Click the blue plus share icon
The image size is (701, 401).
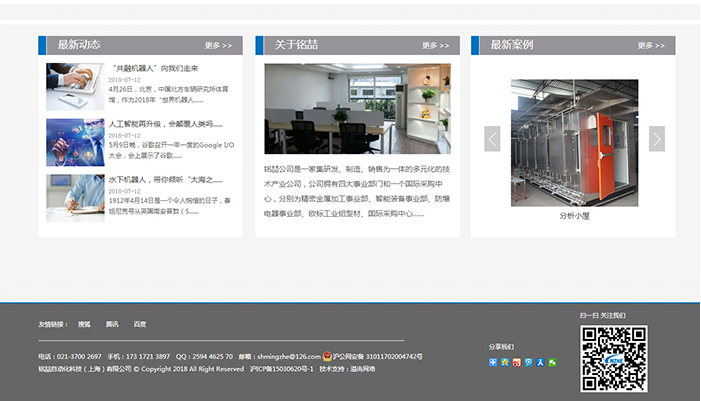(x=493, y=362)
